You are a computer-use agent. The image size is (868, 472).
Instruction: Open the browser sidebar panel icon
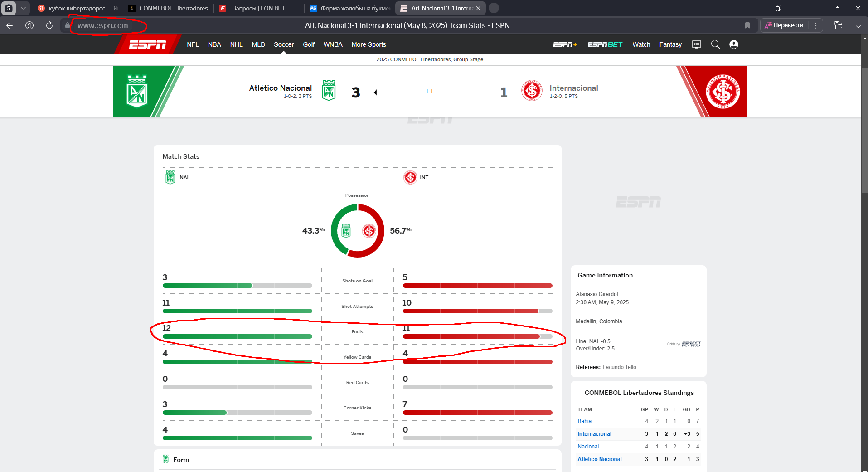click(838, 25)
